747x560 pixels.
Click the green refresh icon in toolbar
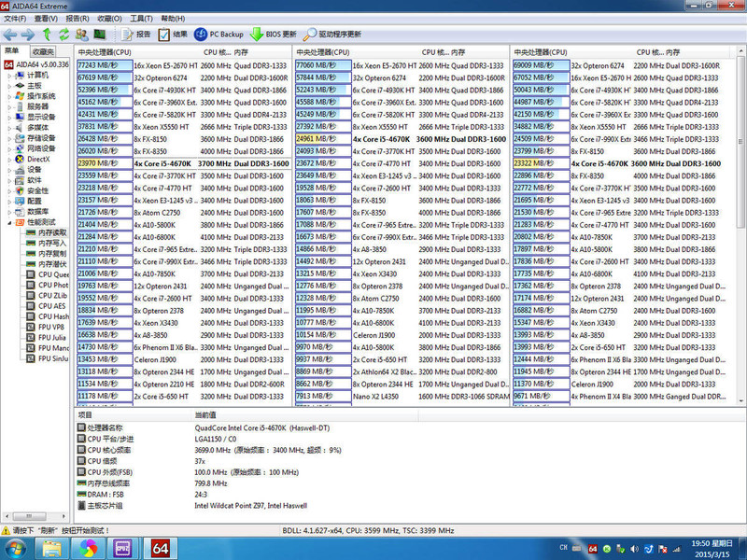point(63,34)
